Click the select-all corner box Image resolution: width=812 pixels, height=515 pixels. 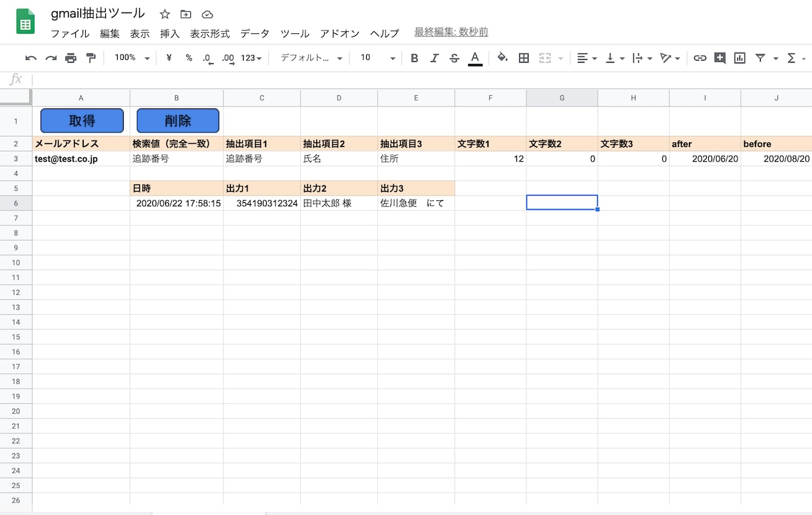pos(16,98)
